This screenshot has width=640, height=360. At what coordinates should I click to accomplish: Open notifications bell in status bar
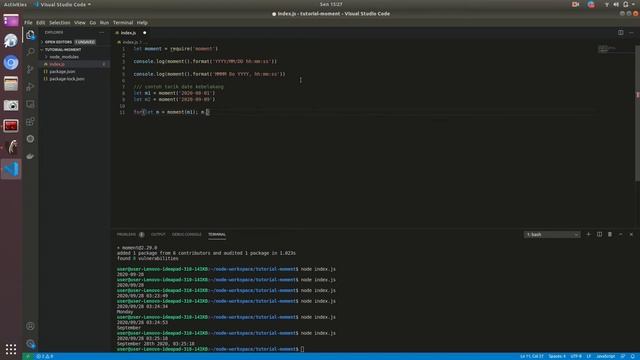(633, 356)
